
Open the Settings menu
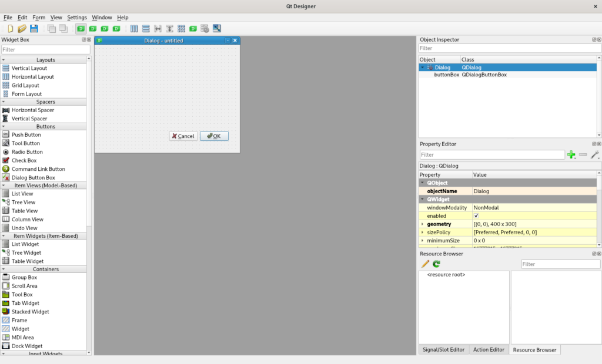coord(77,17)
